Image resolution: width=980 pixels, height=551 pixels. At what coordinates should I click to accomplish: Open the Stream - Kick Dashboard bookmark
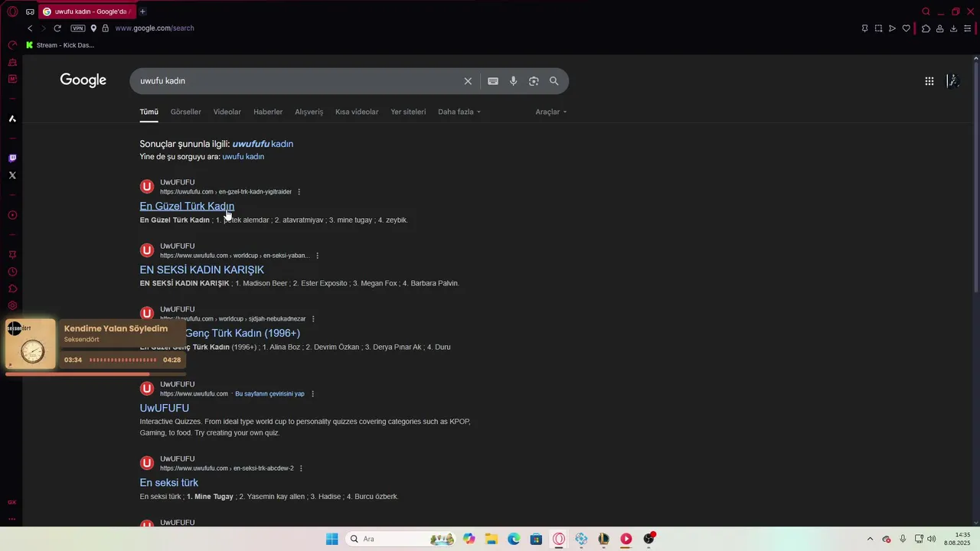pyautogui.click(x=60, y=45)
